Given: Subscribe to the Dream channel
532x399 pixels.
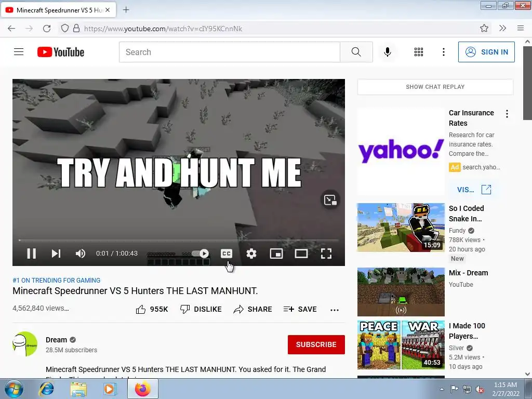Looking at the screenshot, I should click(x=316, y=344).
